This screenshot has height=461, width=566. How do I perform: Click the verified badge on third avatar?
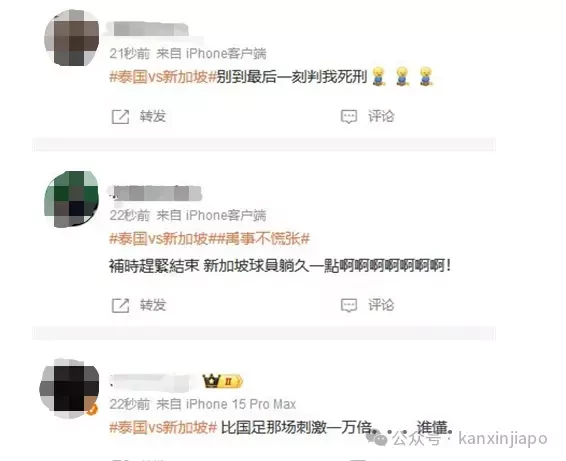pyautogui.click(x=92, y=410)
